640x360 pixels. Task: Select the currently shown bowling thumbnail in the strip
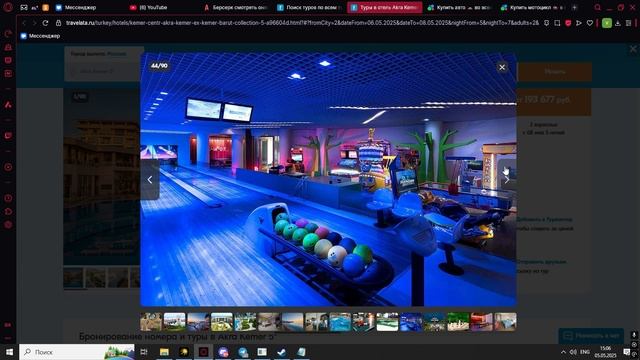point(411,322)
